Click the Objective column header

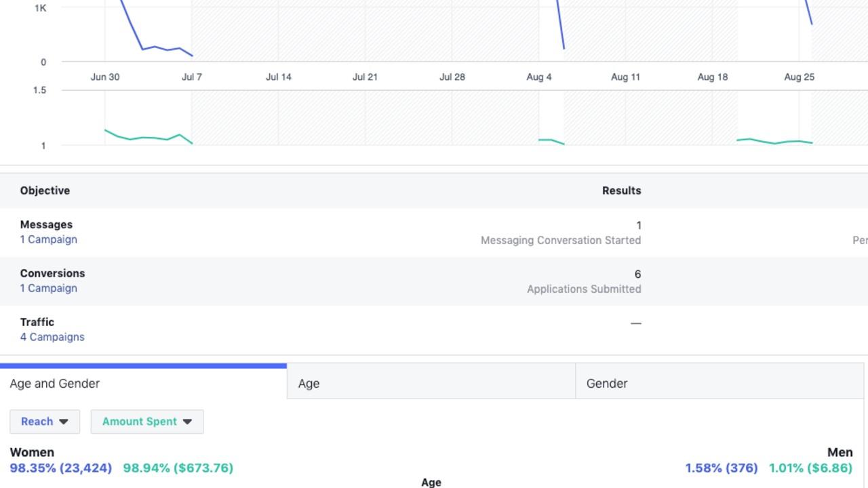pos(45,190)
